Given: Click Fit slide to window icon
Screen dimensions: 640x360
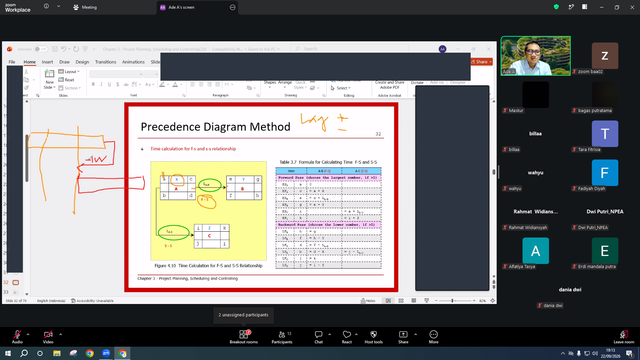Looking at the screenshot, I should pyautogui.click(x=492, y=301).
